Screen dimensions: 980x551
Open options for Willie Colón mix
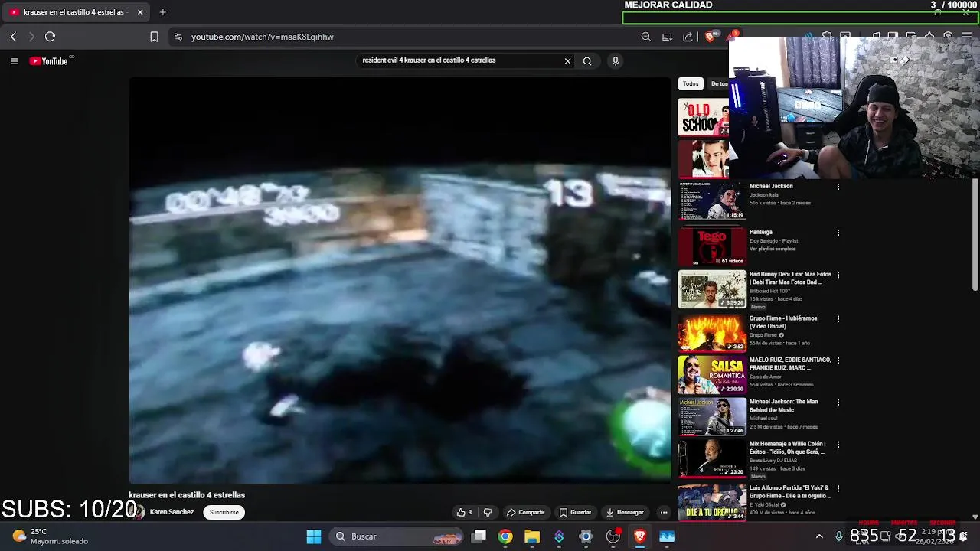click(838, 445)
